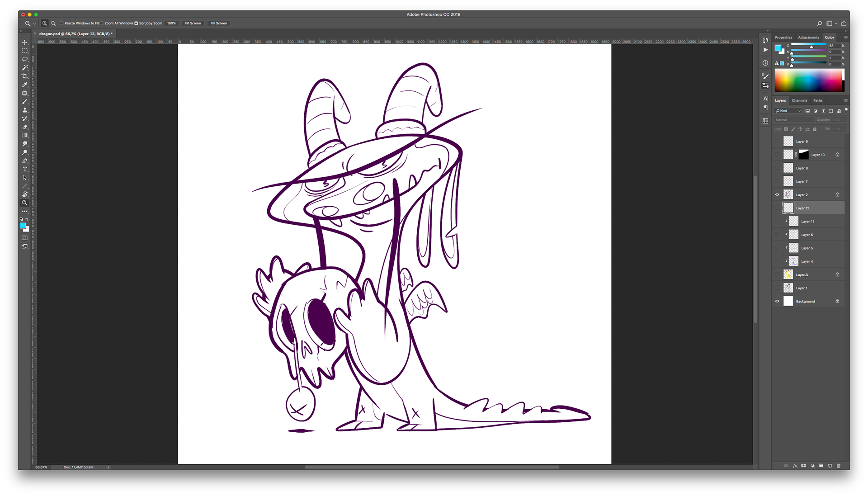The image size is (868, 496).
Task: Enable Resize Windows to Fit checkbox
Action: 62,24
